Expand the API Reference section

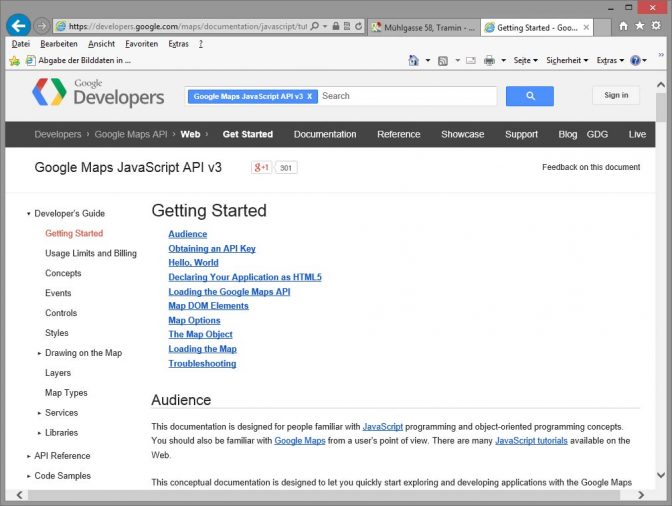[x=28, y=456]
